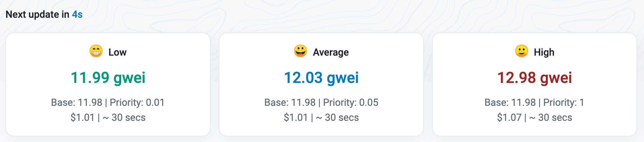
Task: Click the smiley emoji beside Average
Action: (x=301, y=51)
